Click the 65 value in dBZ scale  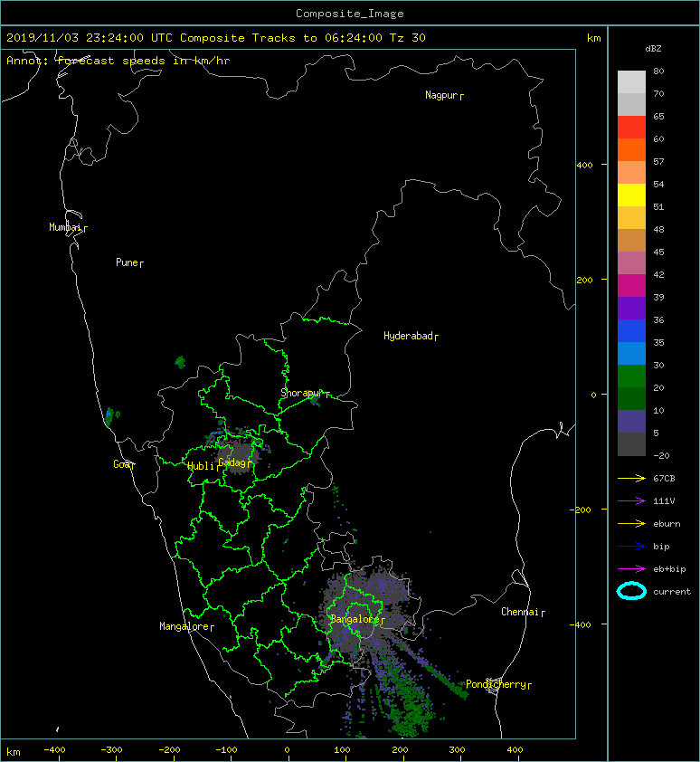[x=658, y=116]
